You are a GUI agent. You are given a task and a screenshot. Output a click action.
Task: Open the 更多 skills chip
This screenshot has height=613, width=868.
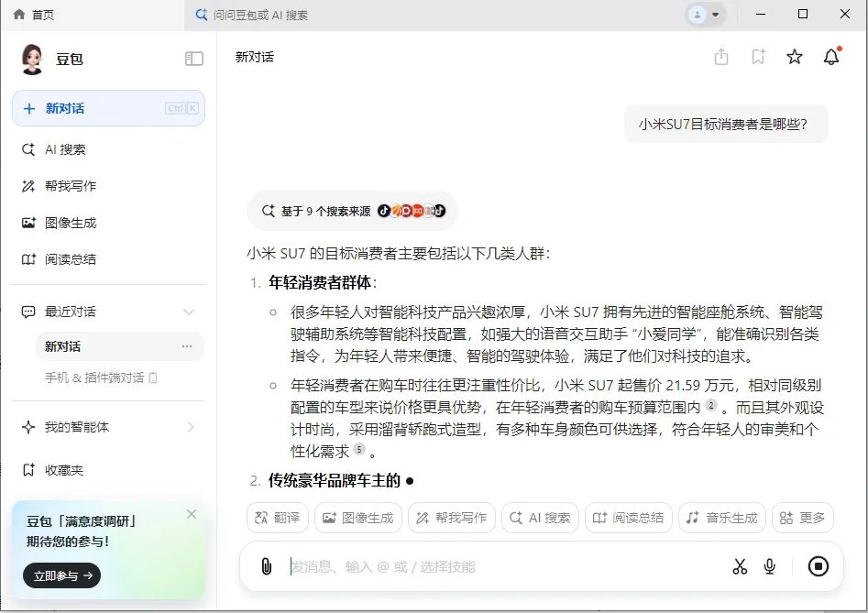point(803,518)
